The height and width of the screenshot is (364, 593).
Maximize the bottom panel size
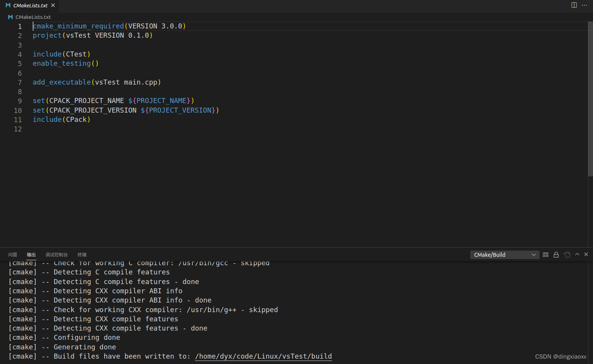click(x=577, y=254)
